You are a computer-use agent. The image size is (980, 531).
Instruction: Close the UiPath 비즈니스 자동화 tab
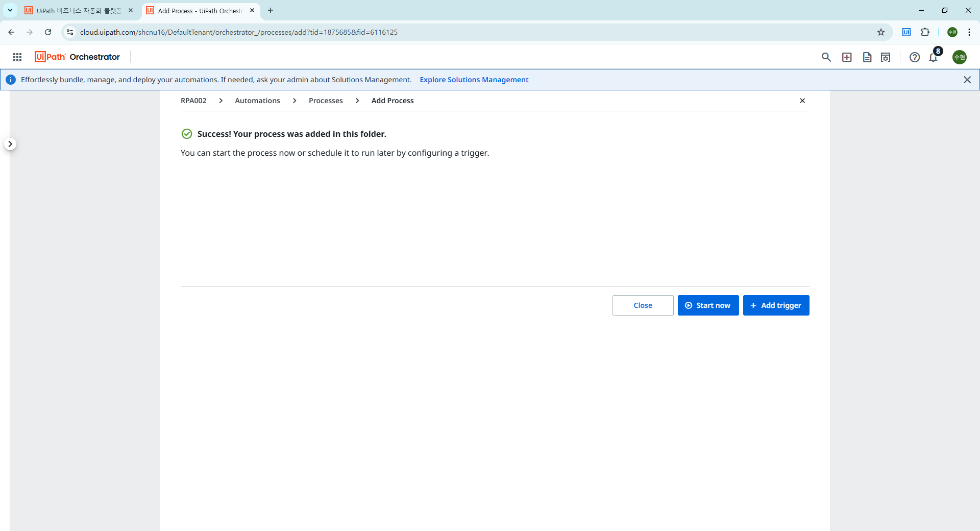(x=131, y=10)
